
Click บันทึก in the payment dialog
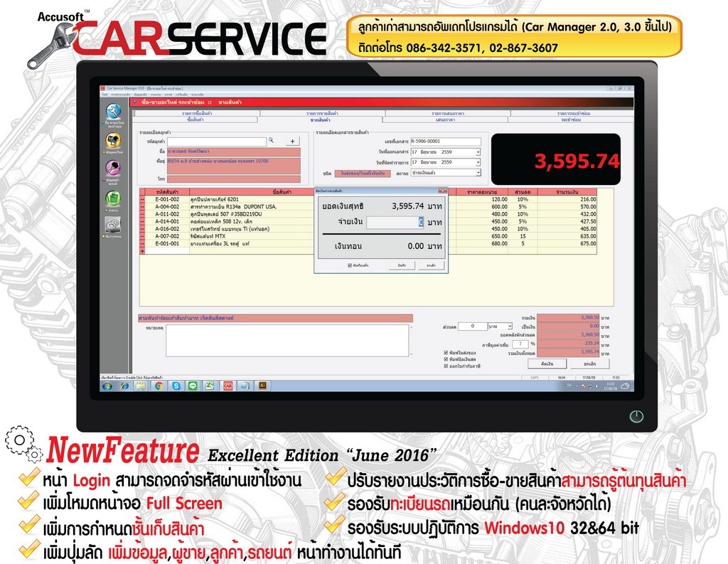(x=402, y=265)
